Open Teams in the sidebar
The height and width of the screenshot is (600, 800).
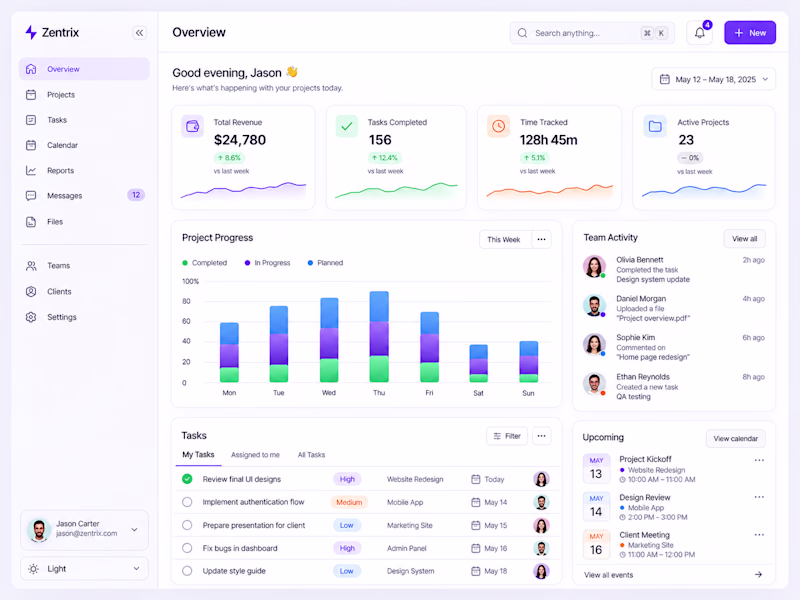tap(84, 266)
